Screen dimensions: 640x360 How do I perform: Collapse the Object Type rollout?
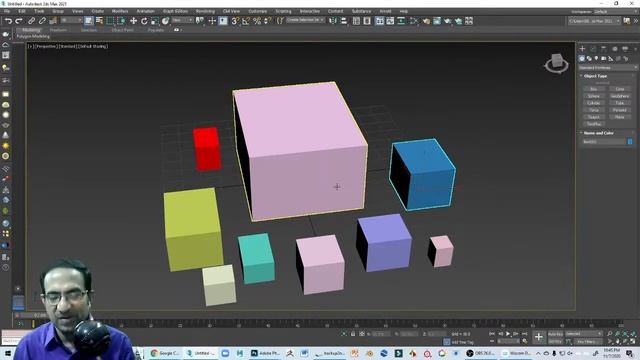(595, 76)
